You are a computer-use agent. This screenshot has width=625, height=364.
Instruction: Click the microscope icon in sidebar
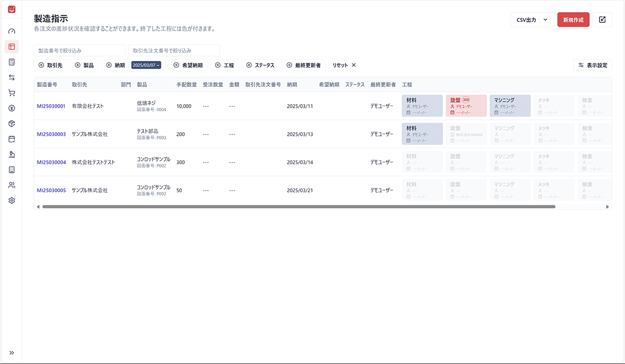coord(11,154)
